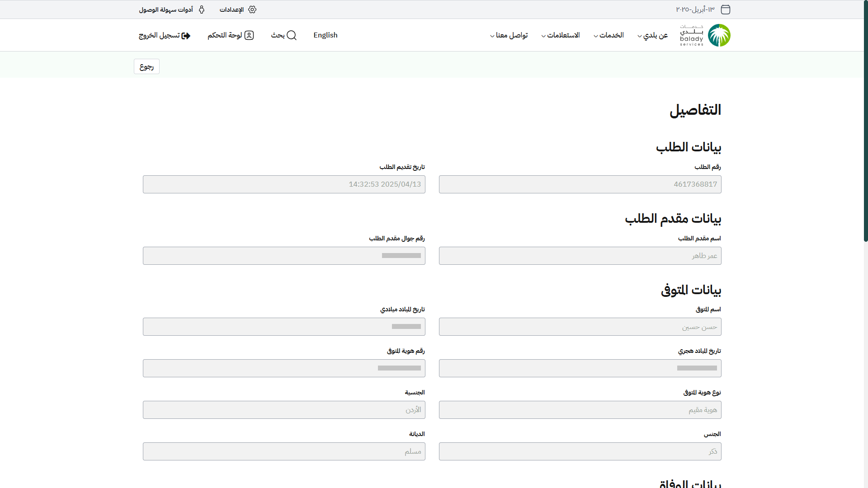Click تسجيل الخروج sign out text
The width and height of the screenshot is (868, 488).
(x=159, y=35)
